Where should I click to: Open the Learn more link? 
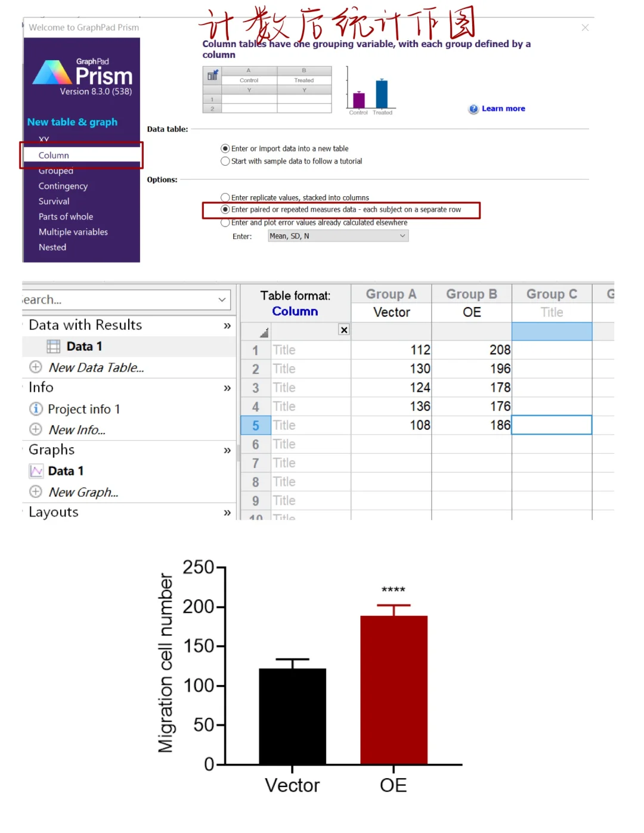[503, 109]
